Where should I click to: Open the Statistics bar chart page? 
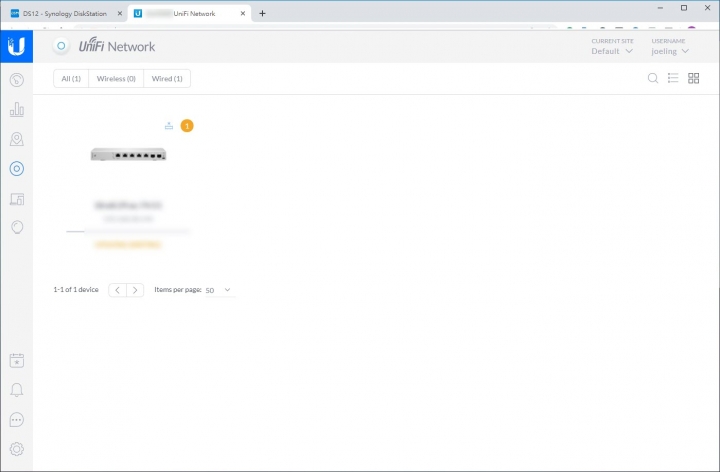coord(17,109)
